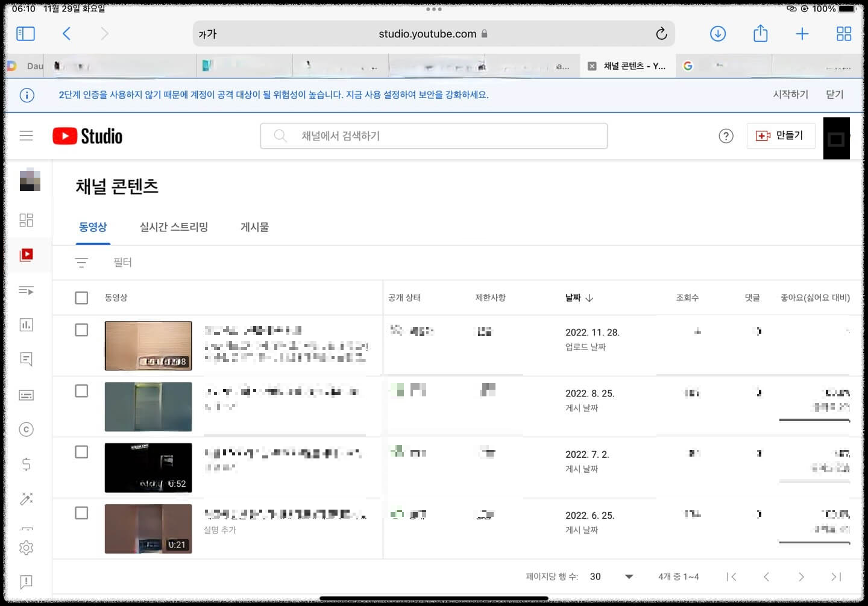
Task: Open the Content icon in YouTube Studio sidebar
Action: (26, 255)
